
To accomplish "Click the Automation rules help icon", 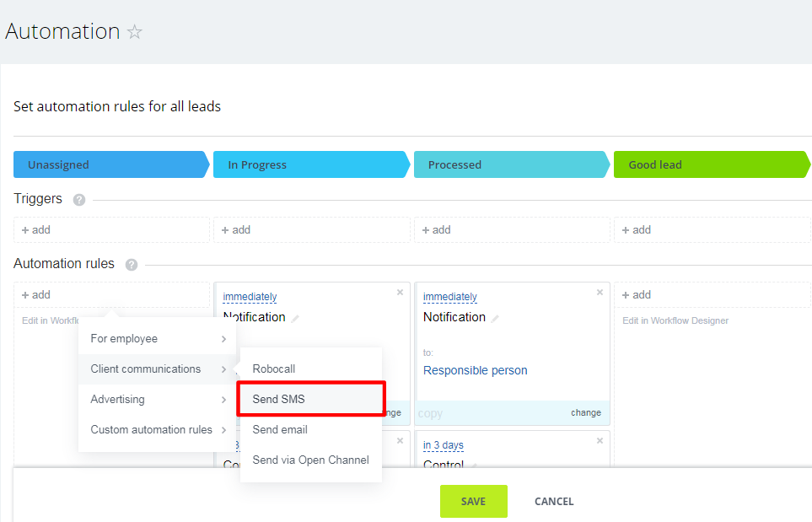I will point(132,265).
